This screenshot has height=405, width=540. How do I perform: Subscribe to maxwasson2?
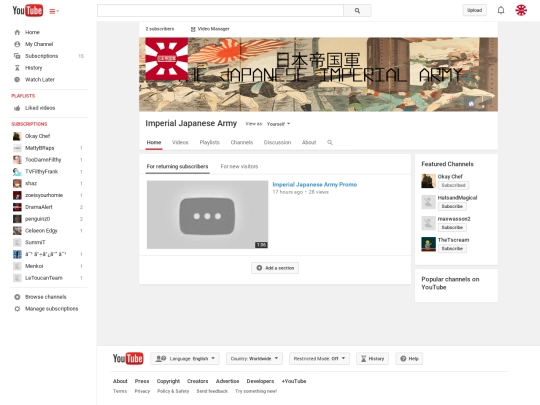click(452, 227)
